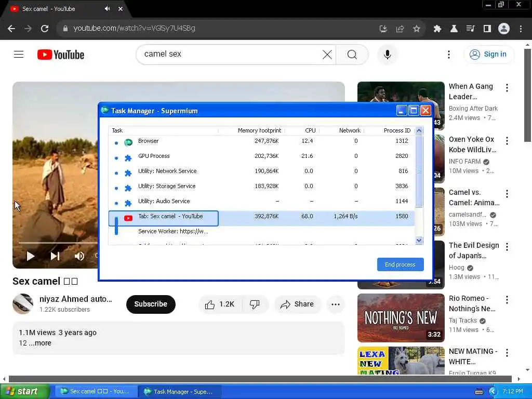The width and height of the screenshot is (532, 399).
Task: Like the video with thumbs up
Action: coord(220,304)
